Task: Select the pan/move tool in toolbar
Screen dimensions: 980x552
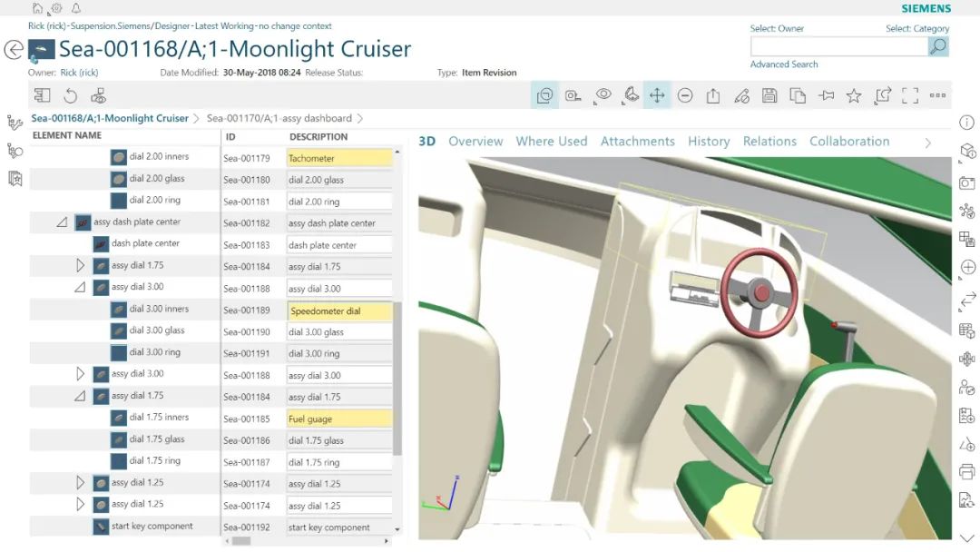Action: (657, 95)
